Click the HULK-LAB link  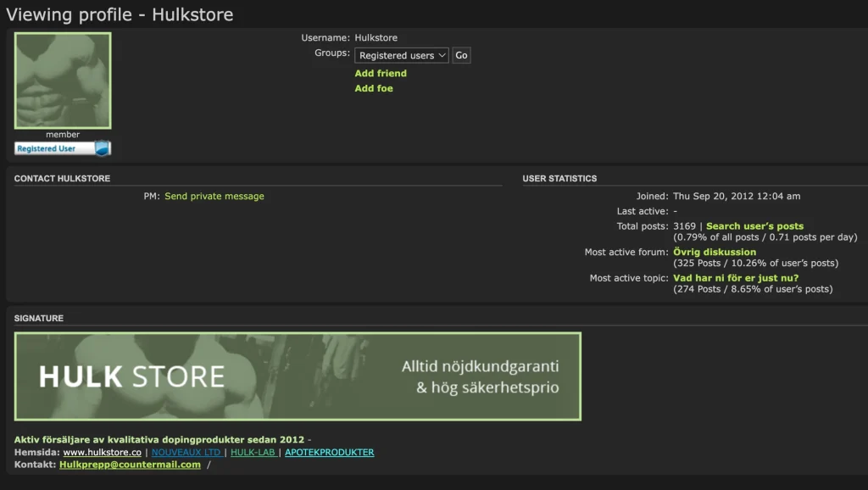[x=254, y=452]
